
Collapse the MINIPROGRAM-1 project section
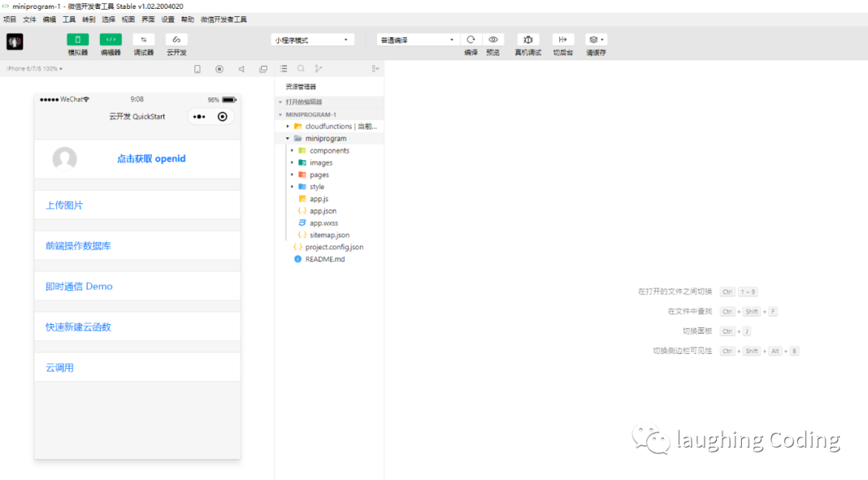pos(330,114)
